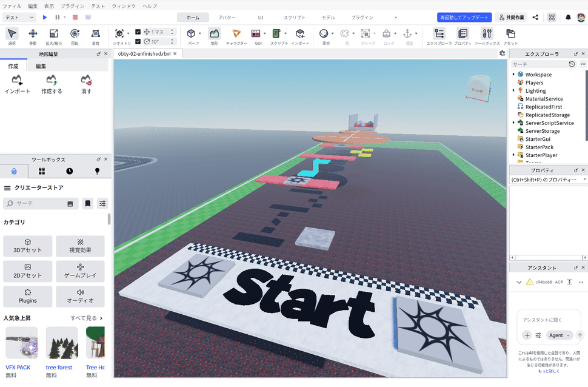The image size is (588, 387).
Task: Open the Material (素材) dropdown arrow
Action: click(333, 33)
